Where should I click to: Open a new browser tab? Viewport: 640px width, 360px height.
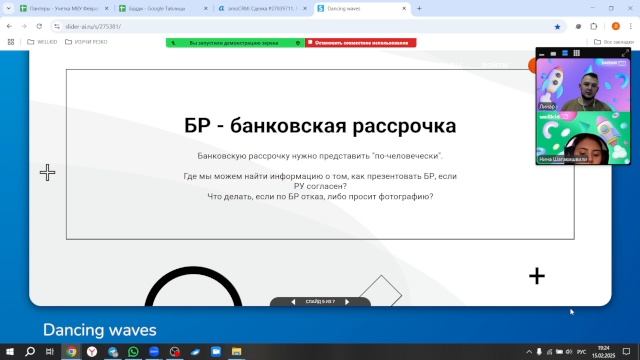[x=419, y=8]
